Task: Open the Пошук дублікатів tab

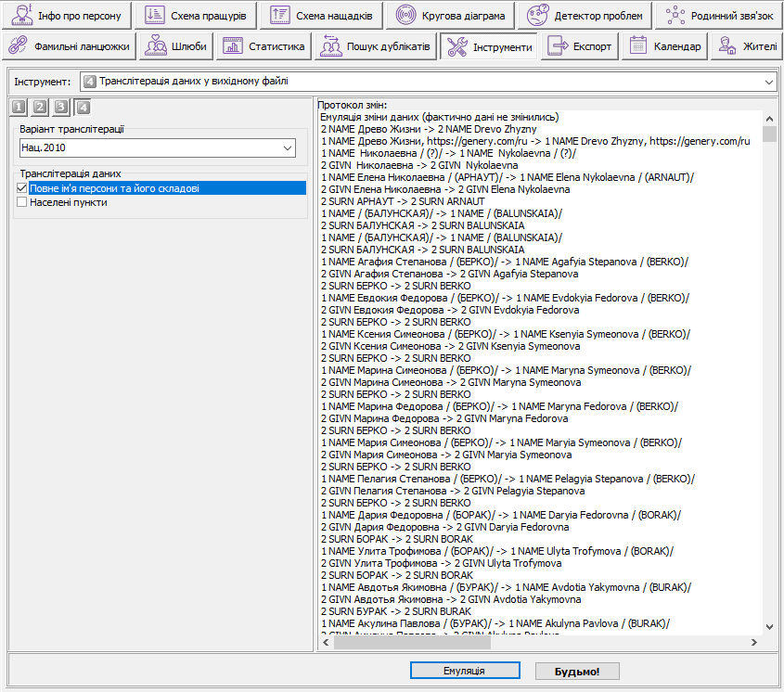Action: tap(374, 46)
